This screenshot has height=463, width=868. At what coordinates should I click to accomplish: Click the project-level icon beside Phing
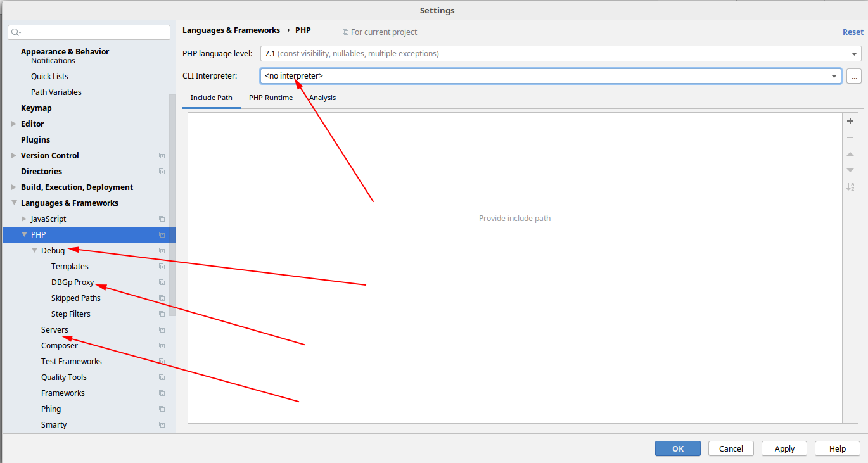click(x=162, y=409)
